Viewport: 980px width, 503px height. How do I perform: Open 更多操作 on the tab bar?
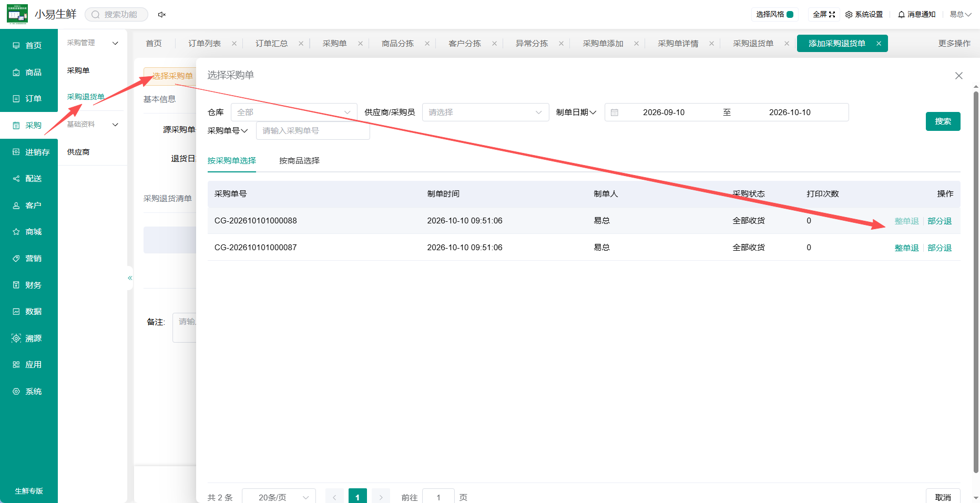coord(954,43)
